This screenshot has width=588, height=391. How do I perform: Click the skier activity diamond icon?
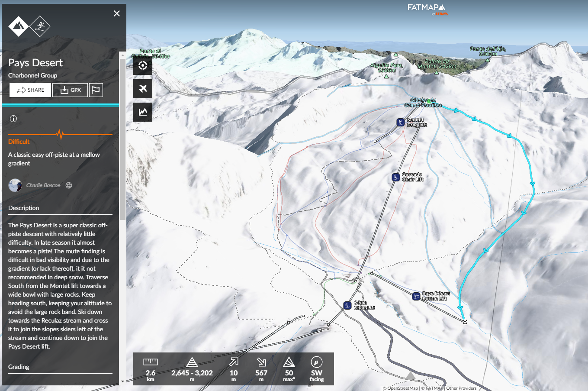click(40, 26)
